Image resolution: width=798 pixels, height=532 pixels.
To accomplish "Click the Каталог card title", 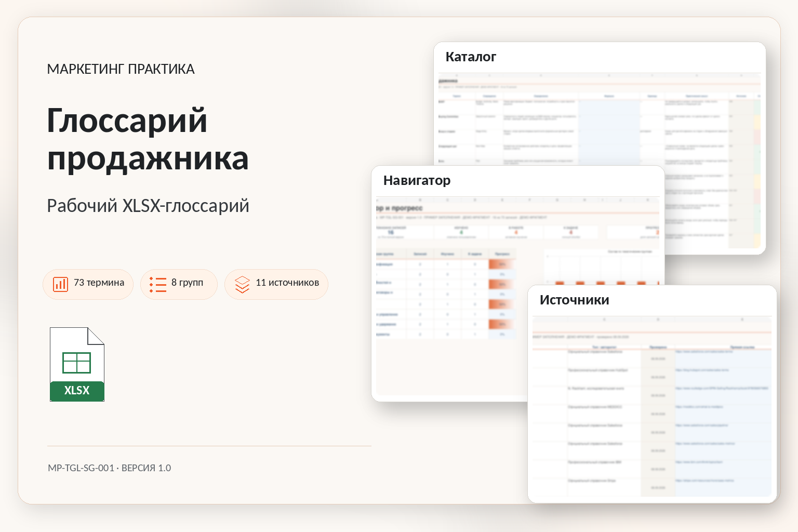I will pyautogui.click(x=471, y=57).
